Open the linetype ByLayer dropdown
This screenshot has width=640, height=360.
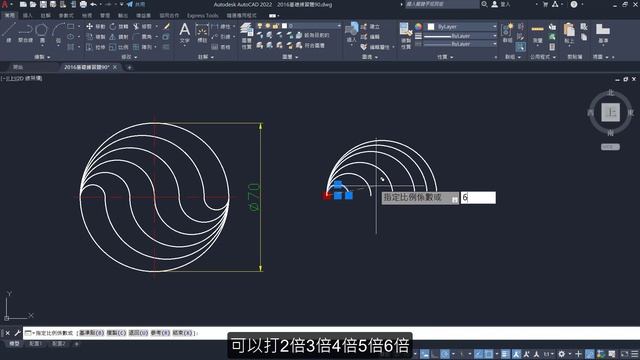[460, 44]
